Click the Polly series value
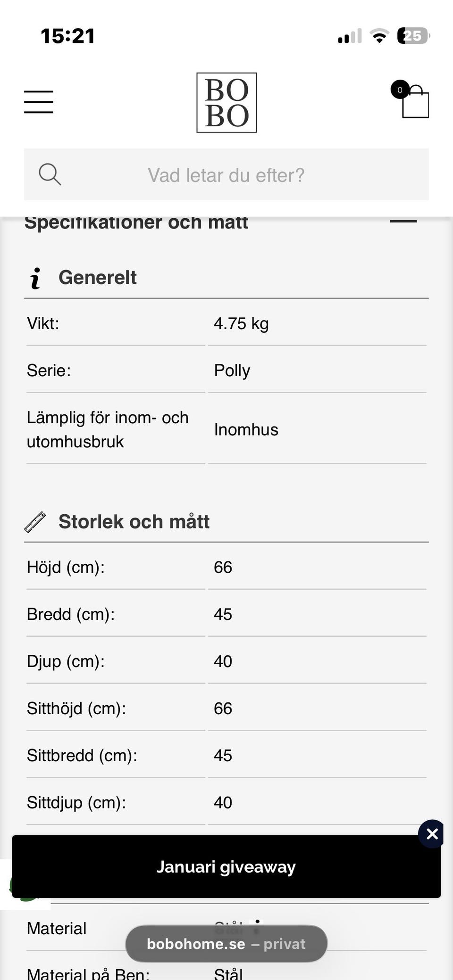 click(232, 371)
